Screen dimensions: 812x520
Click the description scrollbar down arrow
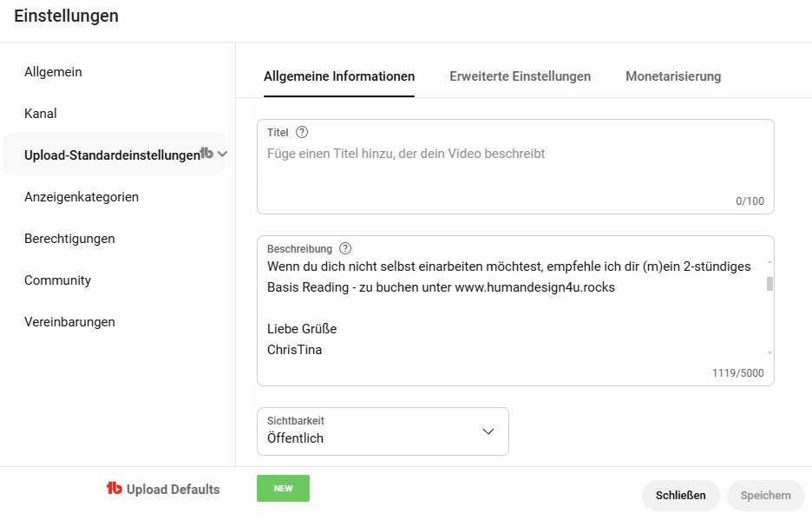click(x=769, y=352)
